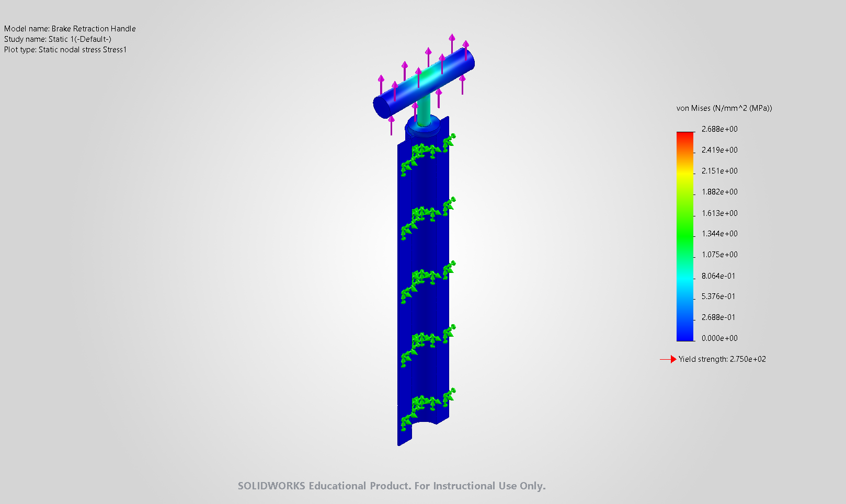Click the legend value 2.151e+00

(x=719, y=171)
